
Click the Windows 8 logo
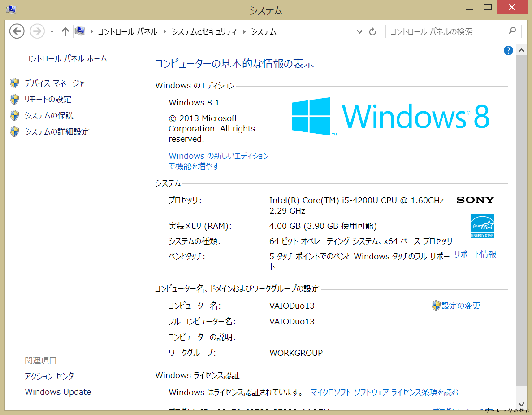pos(390,117)
